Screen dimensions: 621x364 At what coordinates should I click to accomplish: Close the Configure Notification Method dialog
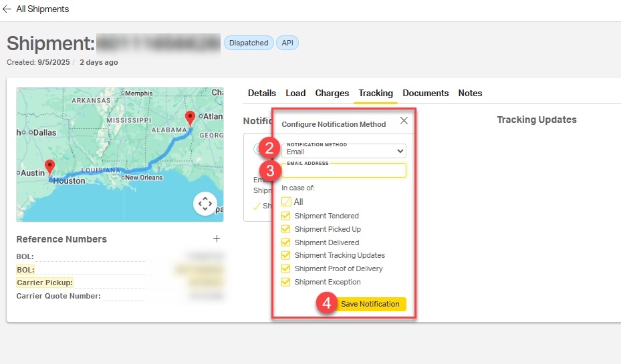point(403,121)
